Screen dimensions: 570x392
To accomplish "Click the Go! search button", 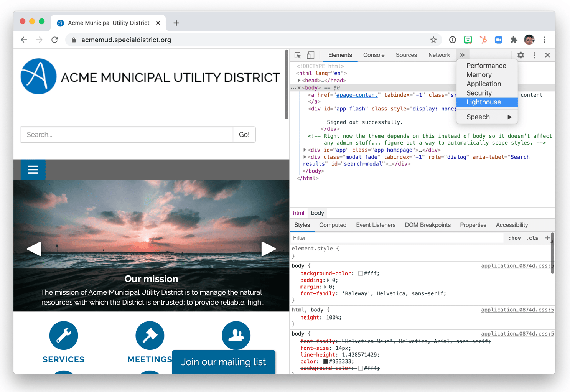I will click(244, 134).
